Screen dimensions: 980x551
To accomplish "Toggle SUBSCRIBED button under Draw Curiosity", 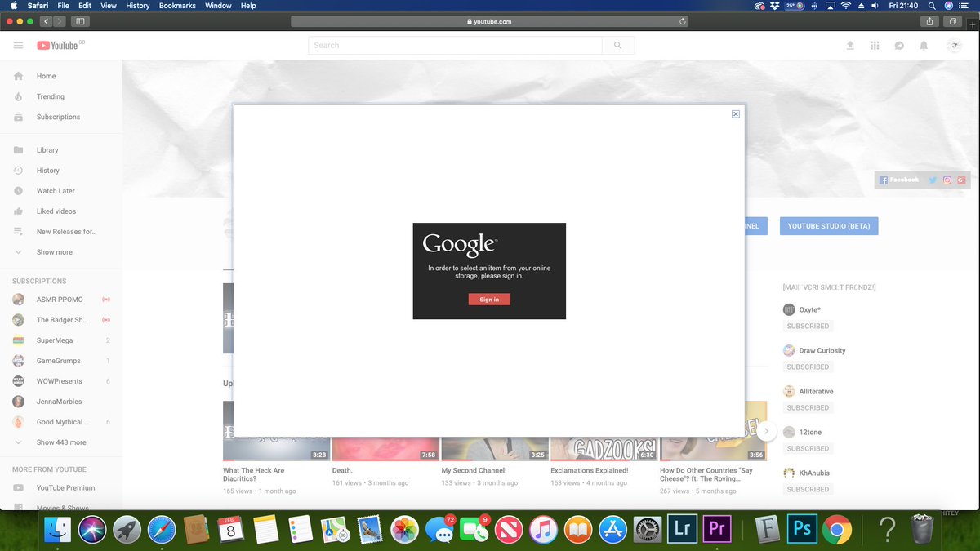I will coord(808,367).
